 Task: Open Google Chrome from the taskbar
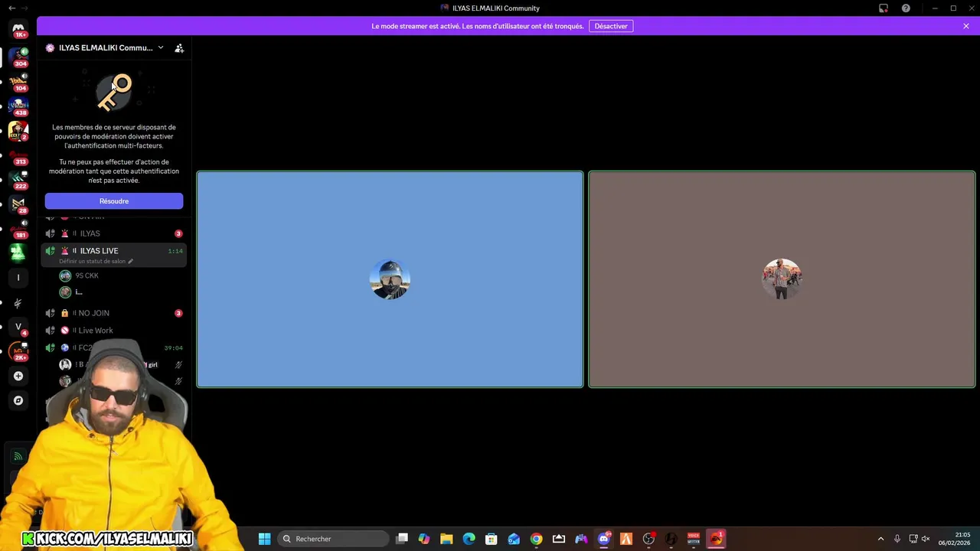(x=536, y=539)
